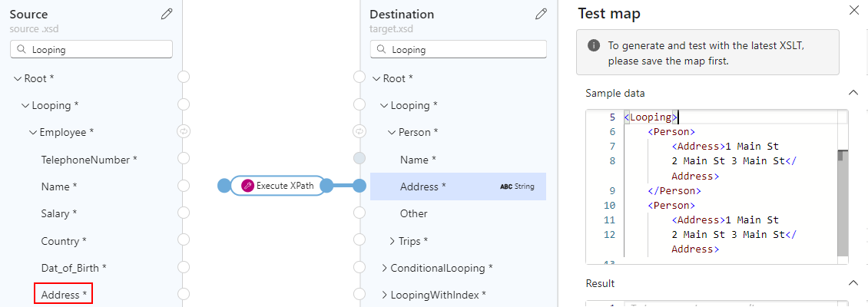Click the search icon in the Source search box
This screenshot has width=868, height=307.
pyautogui.click(x=22, y=49)
